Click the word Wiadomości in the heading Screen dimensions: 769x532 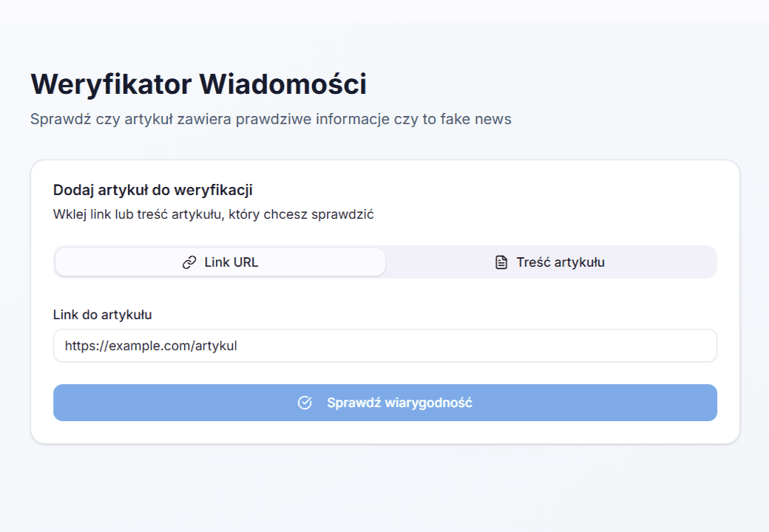click(283, 84)
